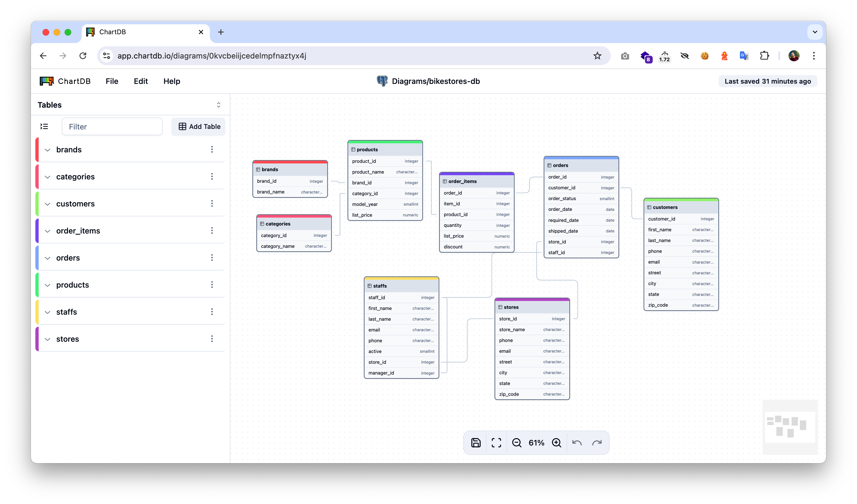The image size is (857, 504).
Task: Zoom in the diagram canvas
Action: [x=557, y=442]
